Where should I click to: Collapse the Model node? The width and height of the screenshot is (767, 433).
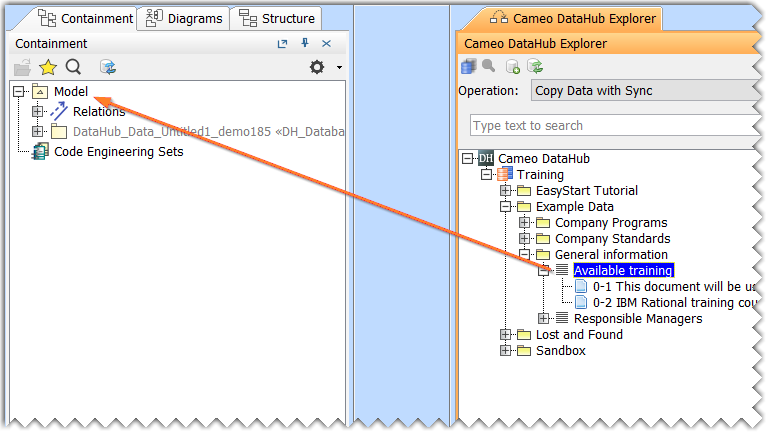(19, 91)
